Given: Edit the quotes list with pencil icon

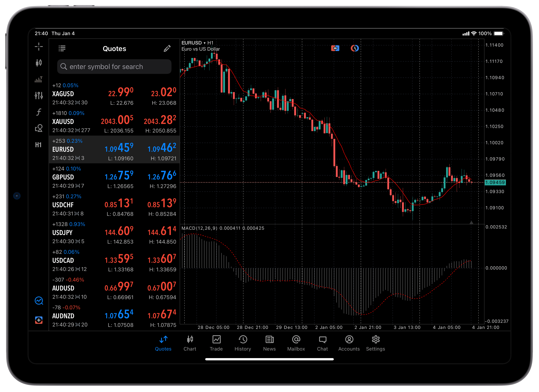Looking at the screenshot, I should point(167,49).
